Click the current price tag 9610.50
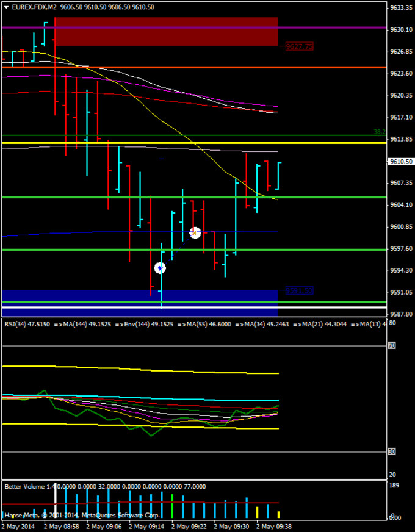 (401, 162)
